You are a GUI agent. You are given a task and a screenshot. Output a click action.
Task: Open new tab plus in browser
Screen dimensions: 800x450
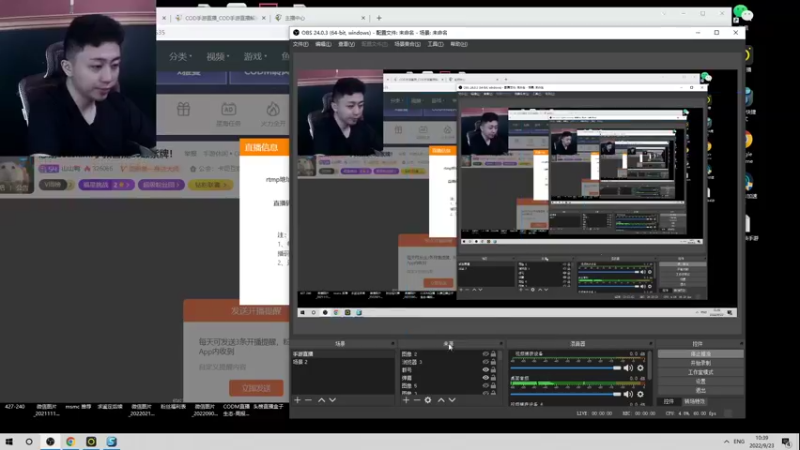pyautogui.click(x=379, y=18)
